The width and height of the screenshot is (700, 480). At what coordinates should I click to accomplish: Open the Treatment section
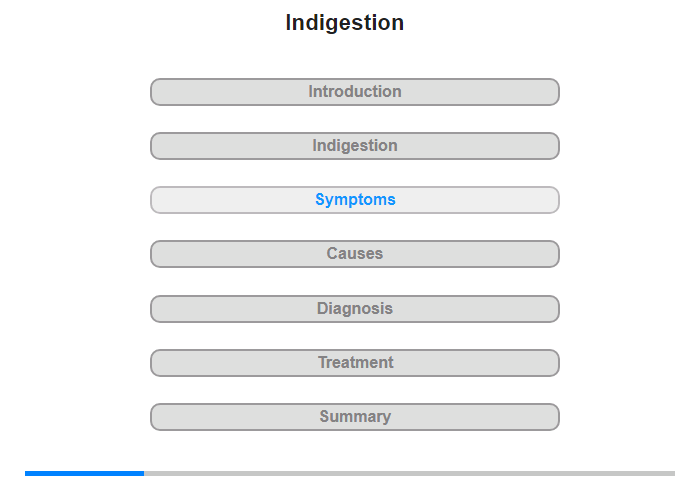tap(354, 363)
